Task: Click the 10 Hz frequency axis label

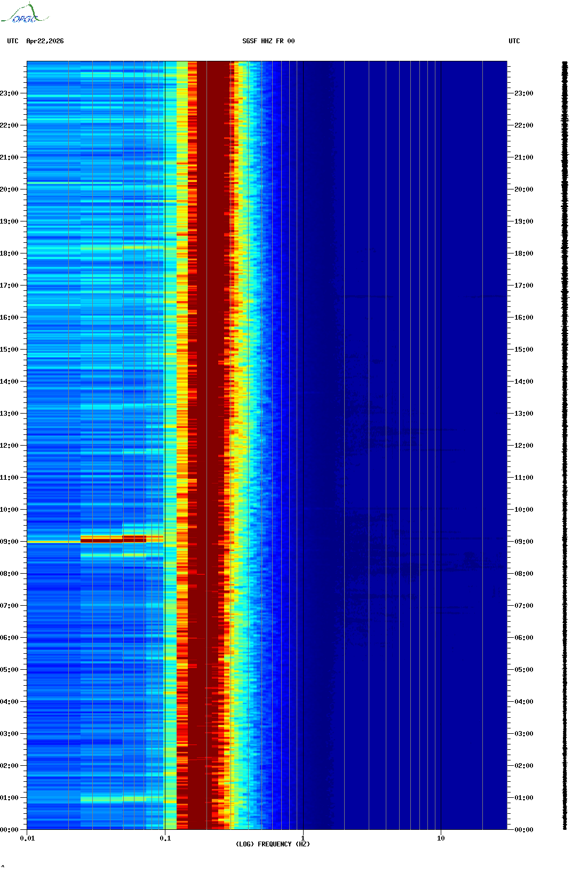Action: [x=441, y=838]
